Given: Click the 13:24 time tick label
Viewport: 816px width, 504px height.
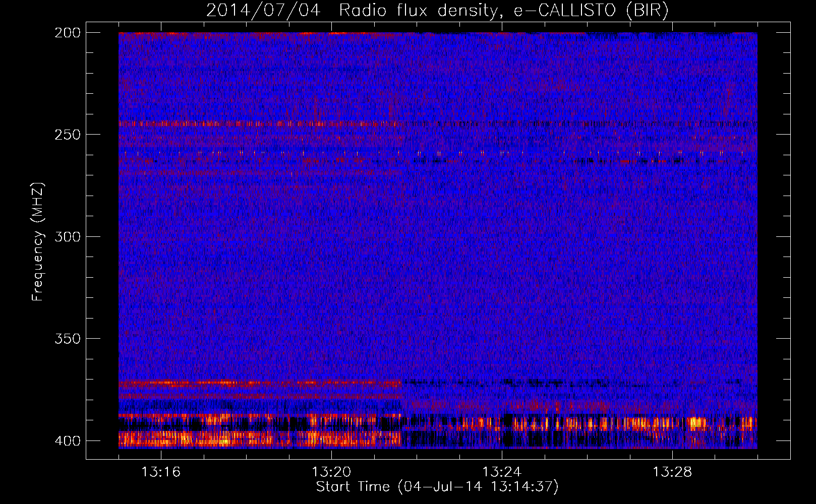Looking at the screenshot, I should tap(502, 472).
